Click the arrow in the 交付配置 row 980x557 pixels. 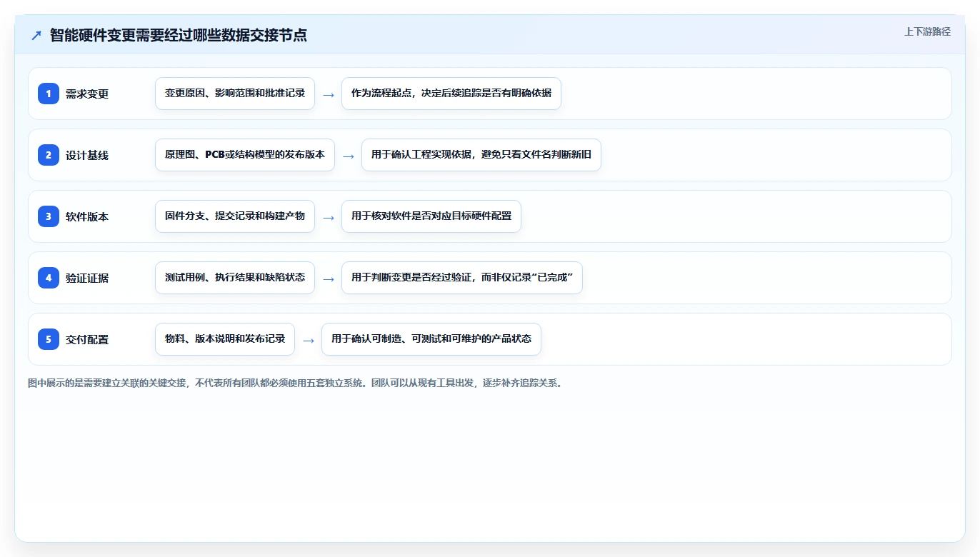309,340
